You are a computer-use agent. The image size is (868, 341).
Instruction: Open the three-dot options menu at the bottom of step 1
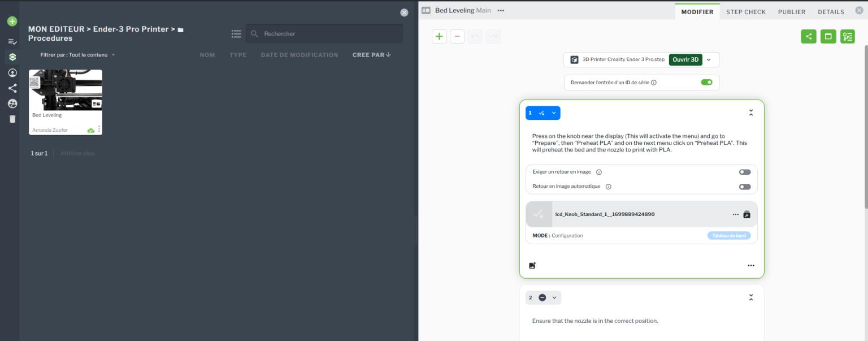click(751, 265)
